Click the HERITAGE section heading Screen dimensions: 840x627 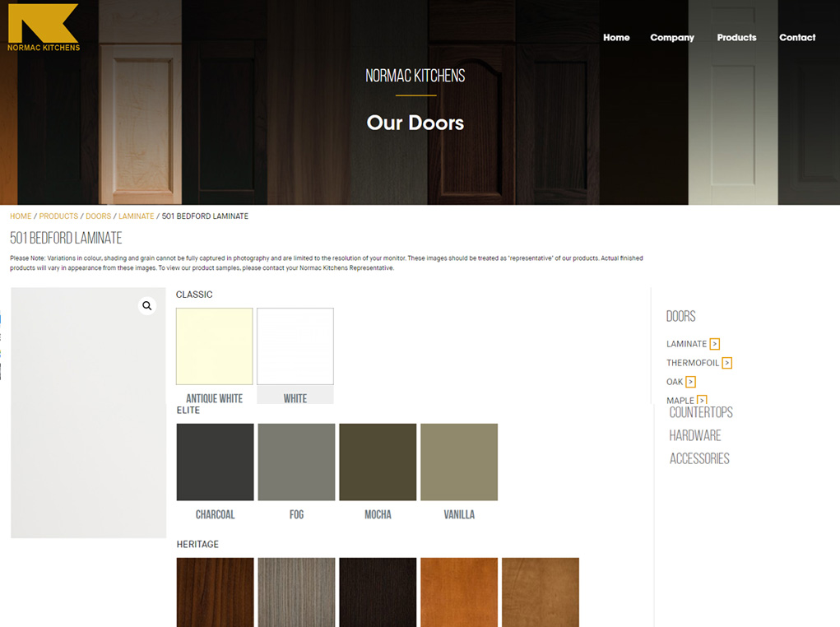coord(197,544)
